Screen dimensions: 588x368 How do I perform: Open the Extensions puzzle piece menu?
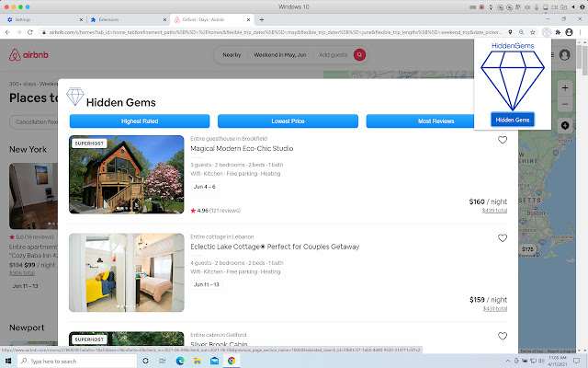(558, 32)
